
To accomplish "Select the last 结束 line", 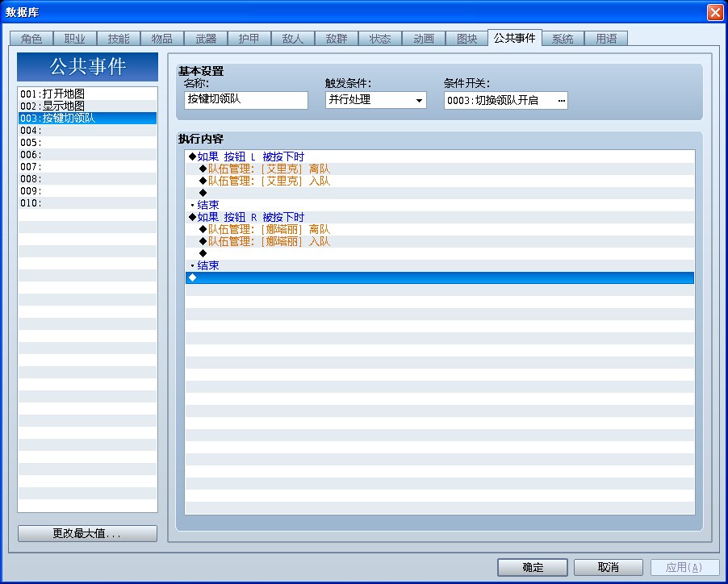I will coord(440,265).
